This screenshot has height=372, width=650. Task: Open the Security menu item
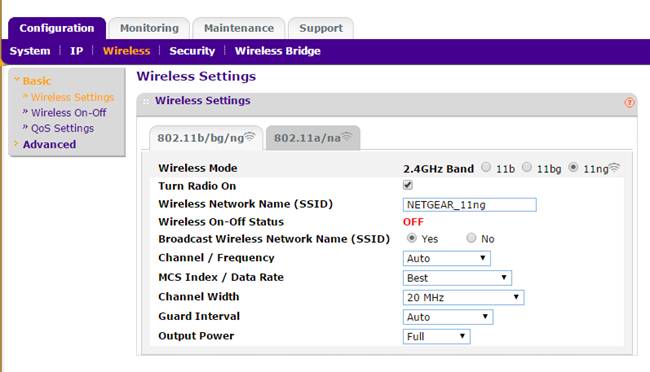pyautogui.click(x=192, y=51)
